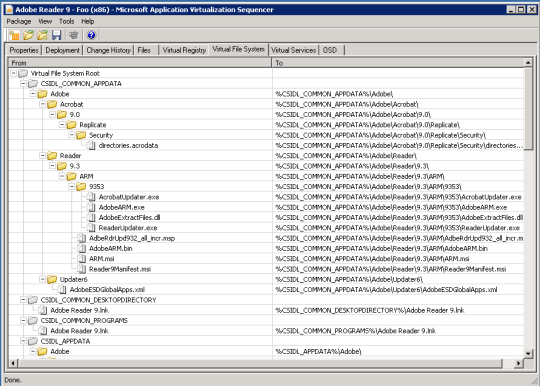Click the yellow folder icon beside 9353

[81, 187]
